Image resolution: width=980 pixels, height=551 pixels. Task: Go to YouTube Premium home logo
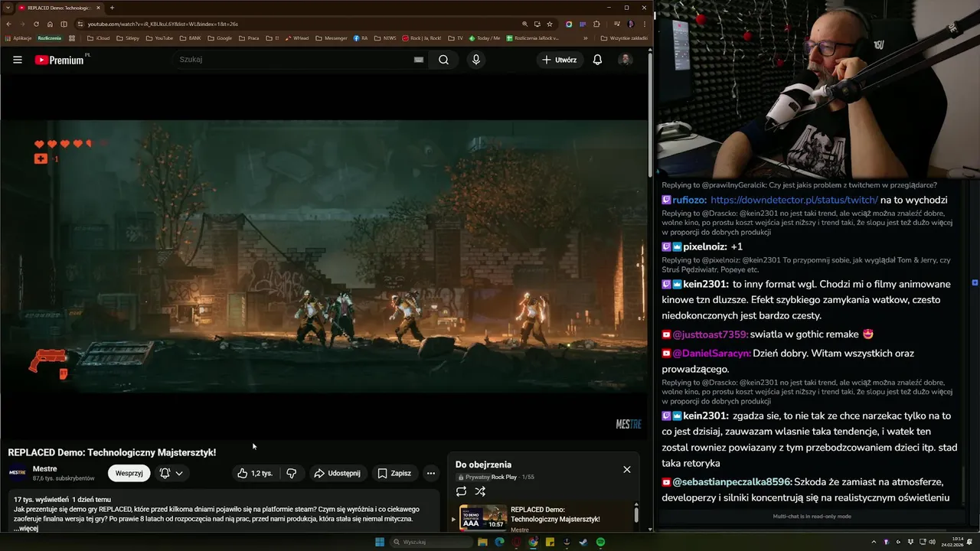point(61,60)
